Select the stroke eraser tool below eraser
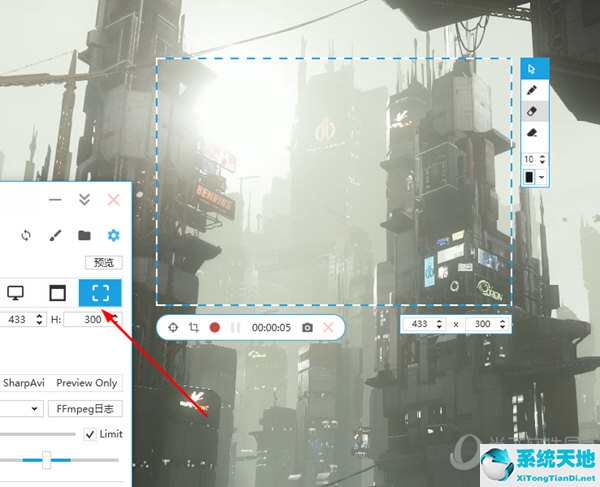The height and width of the screenshot is (487, 600). [532, 133]
